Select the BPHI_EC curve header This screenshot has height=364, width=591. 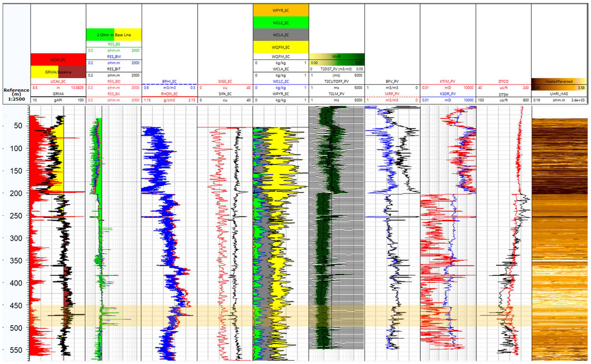click(169, 81)
